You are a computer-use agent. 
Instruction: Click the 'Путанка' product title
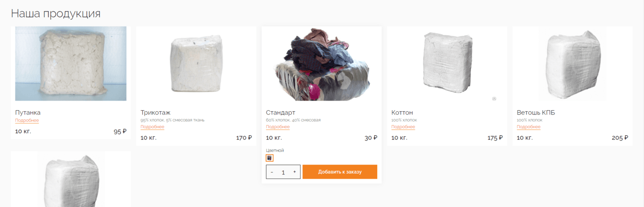pyautogui.click(x=28, y=112)
